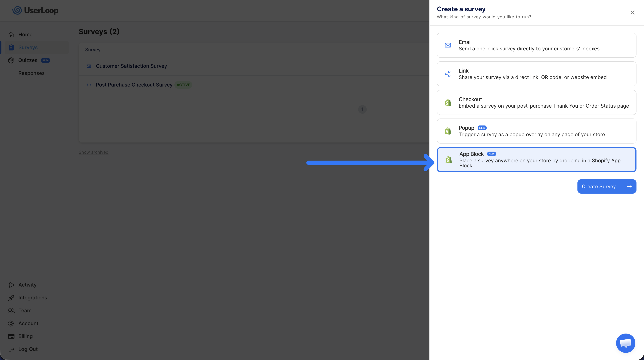The image size is (644, 360).
Task: Go to Home in the sidebar
Action: click(x=25, y=34)
